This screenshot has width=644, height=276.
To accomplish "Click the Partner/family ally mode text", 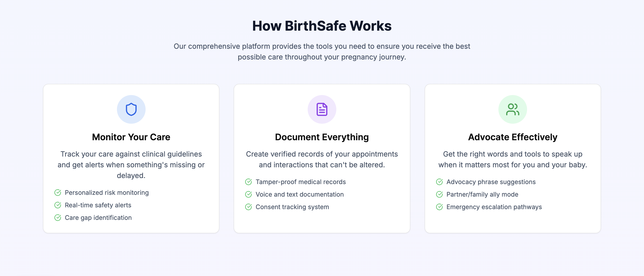I will point(482,194).
